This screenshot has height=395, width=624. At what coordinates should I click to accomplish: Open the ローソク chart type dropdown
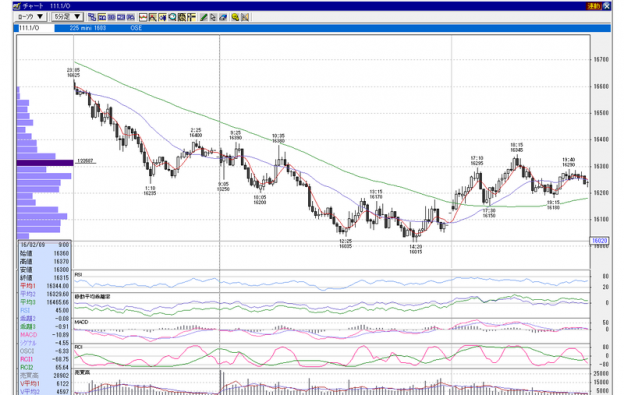coord(30,17)
